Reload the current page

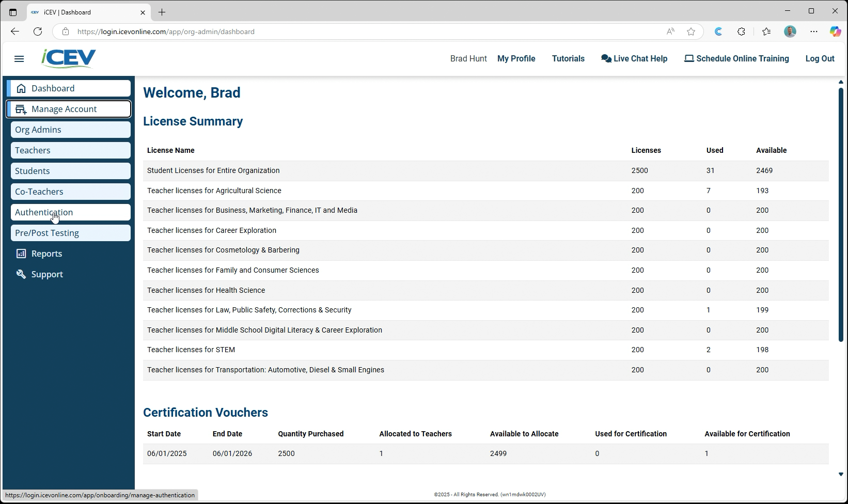pos(37,31)
